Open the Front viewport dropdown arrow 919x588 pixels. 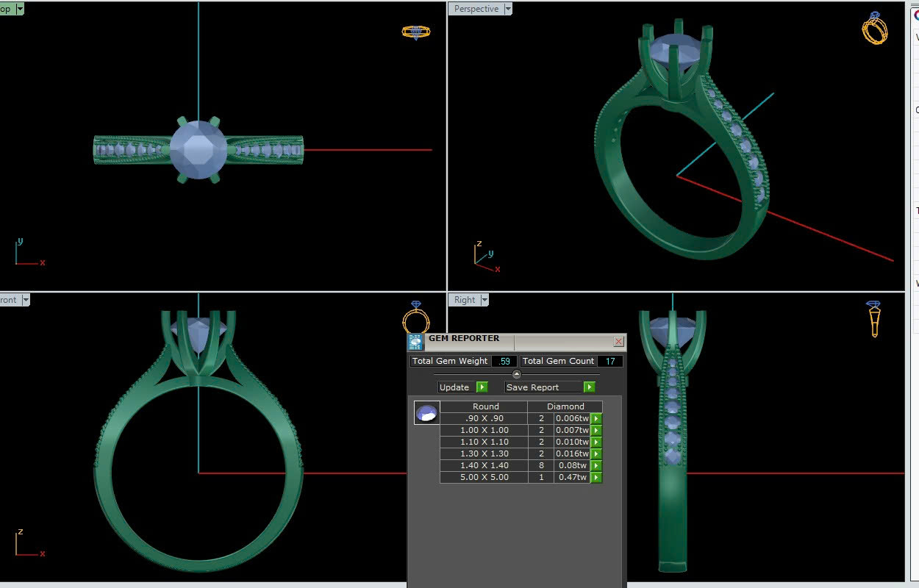click(26, 300)
